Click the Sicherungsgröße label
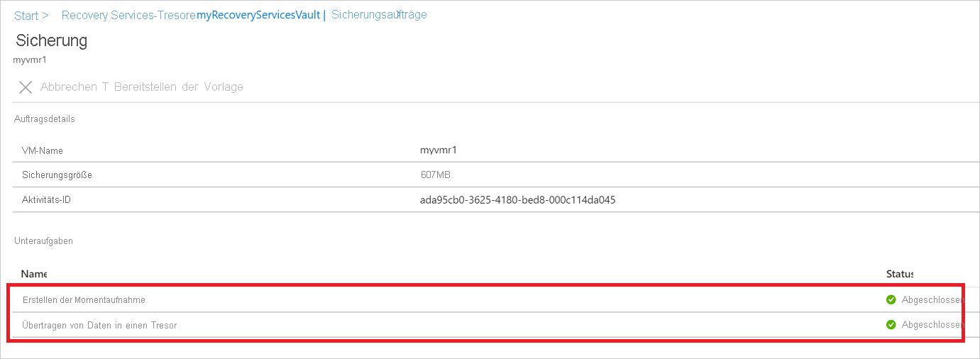The height and width of the screenshot is (359, 980). coord(57,175)
